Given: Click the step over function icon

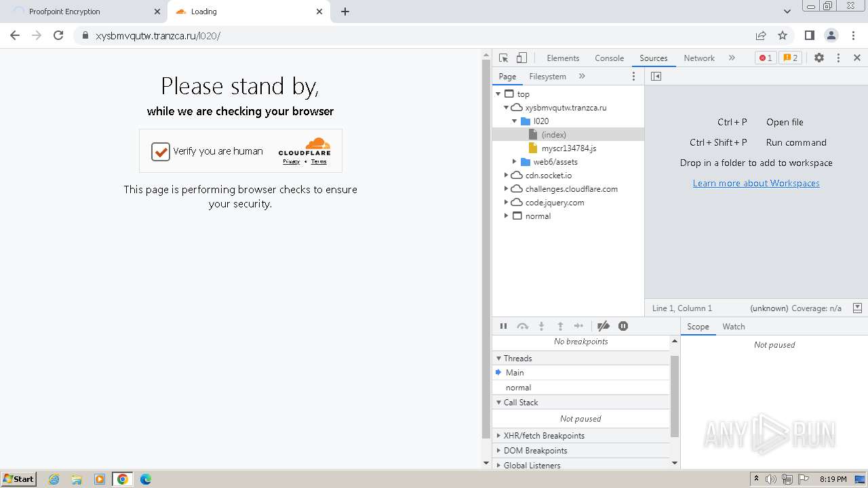Looking at the screenshot, I should point(522,326).
